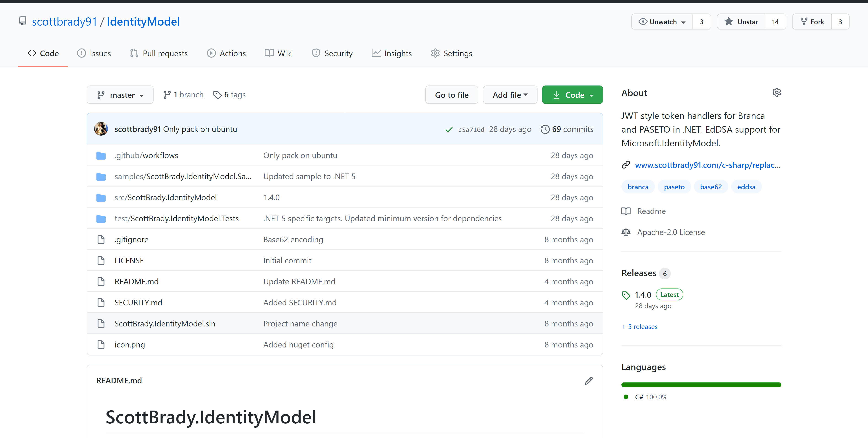Click the Go to file button

452,95
